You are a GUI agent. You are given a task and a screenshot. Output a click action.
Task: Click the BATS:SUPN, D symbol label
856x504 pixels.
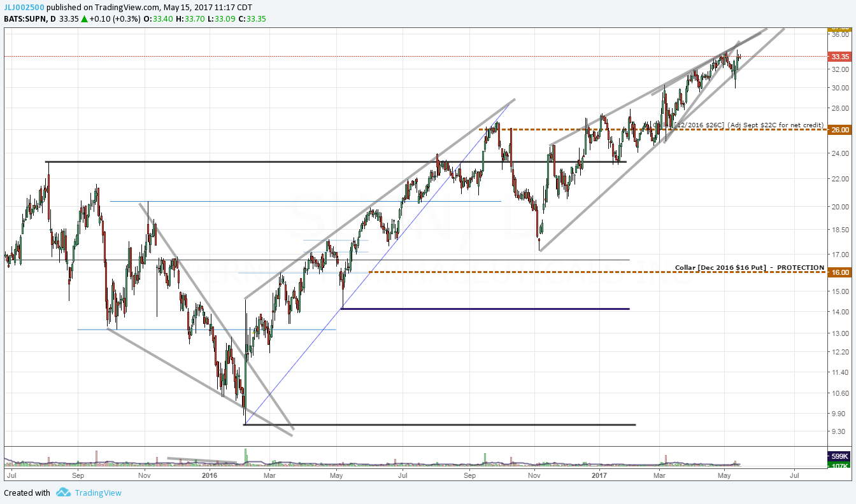[29, 19]
